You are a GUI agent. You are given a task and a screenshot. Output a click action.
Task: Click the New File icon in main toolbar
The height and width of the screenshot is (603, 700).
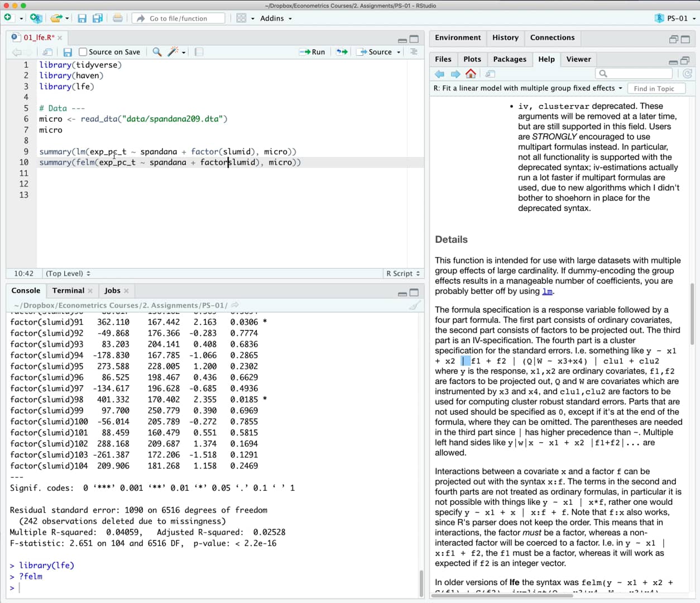pyautogui.click(x=8, y=18)
